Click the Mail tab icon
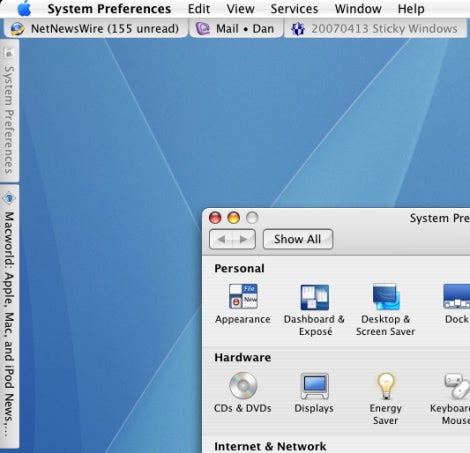Viewport: 470px width, 453px height. coord(202,29)
